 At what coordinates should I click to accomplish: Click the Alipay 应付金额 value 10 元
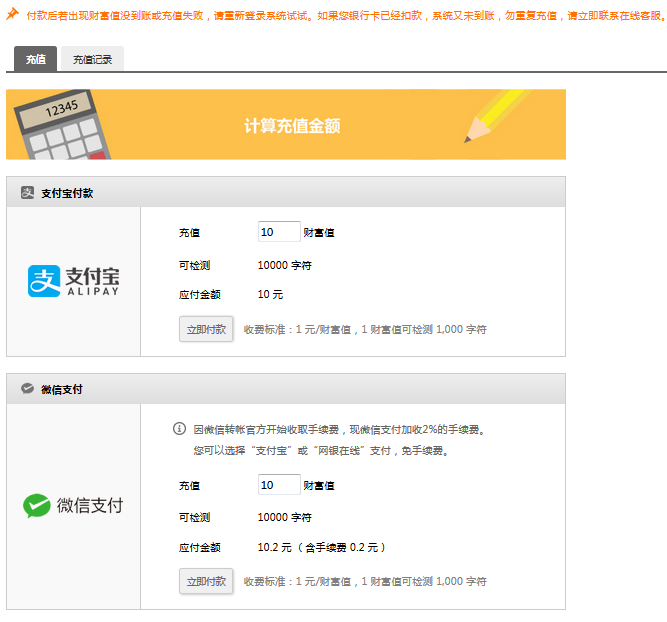(x=270, y=294)
